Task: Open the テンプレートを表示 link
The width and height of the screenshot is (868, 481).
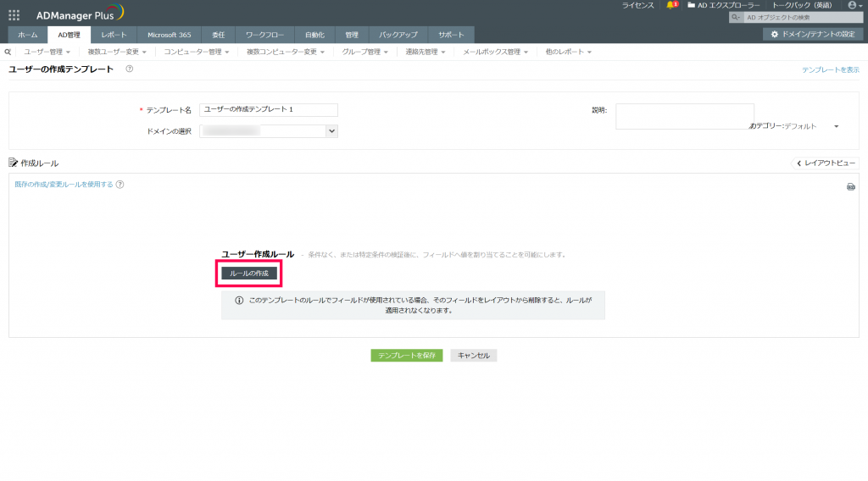Action: pyautogui.click(x=831, y=69)
